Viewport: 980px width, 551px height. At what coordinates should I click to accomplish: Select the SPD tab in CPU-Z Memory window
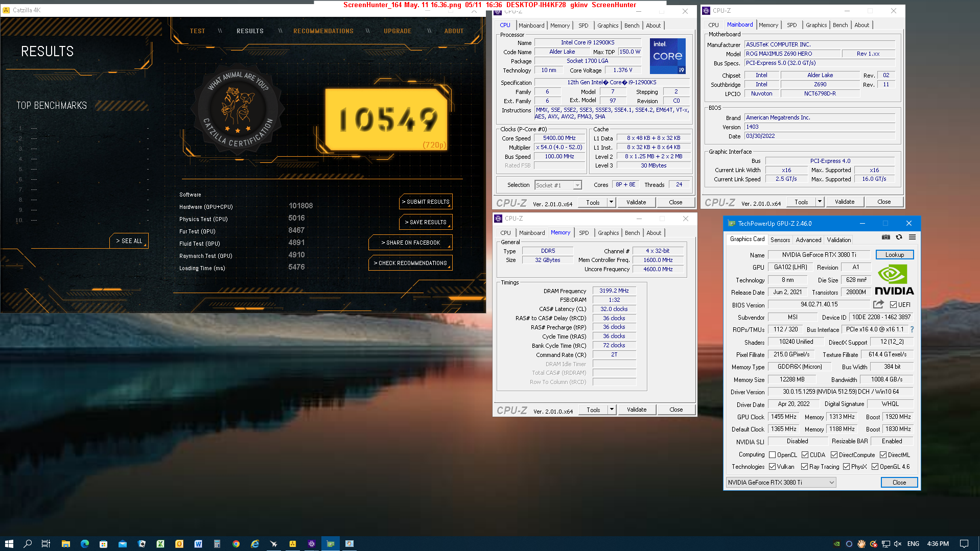(584, 233)
